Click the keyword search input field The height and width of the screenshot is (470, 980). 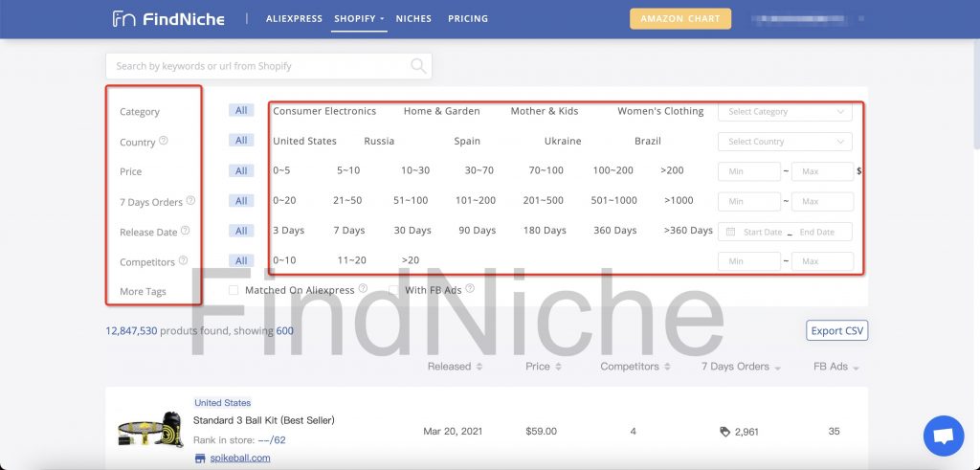coord(269,66)
